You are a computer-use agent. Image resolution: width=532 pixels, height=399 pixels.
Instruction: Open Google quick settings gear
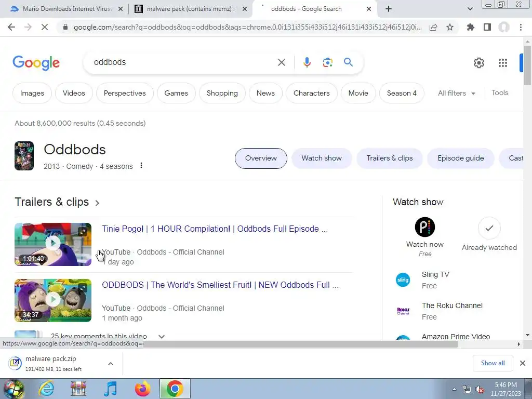pos(478,63)
